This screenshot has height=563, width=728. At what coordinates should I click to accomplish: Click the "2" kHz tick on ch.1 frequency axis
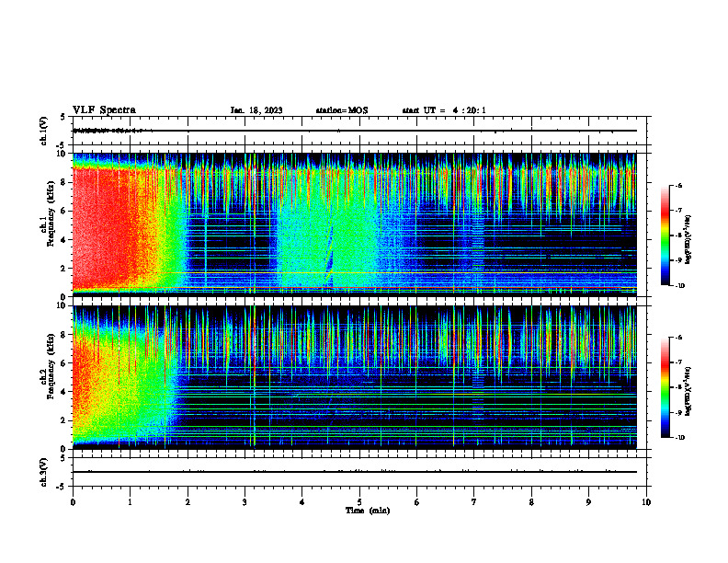pos(64,269)
